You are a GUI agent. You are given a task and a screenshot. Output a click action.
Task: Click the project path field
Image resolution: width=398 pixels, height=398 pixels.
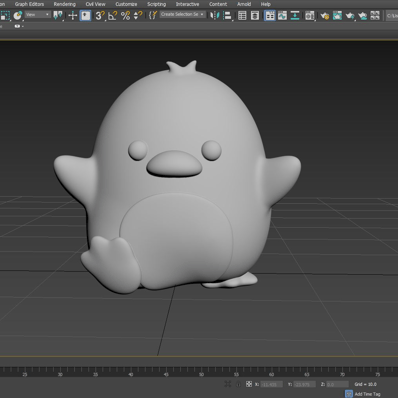392,15
